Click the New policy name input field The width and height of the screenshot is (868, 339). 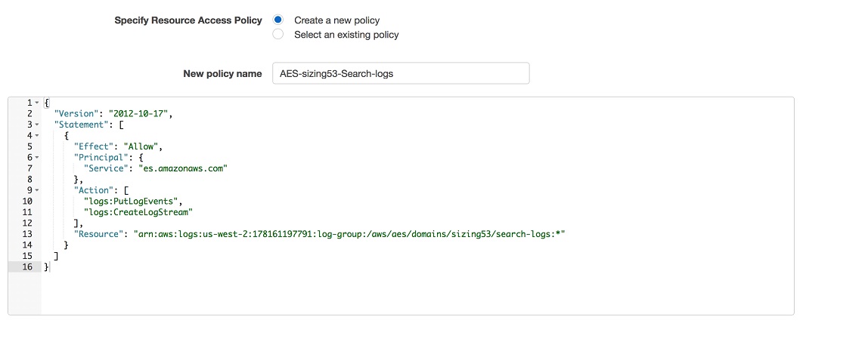tap(401, 73)
